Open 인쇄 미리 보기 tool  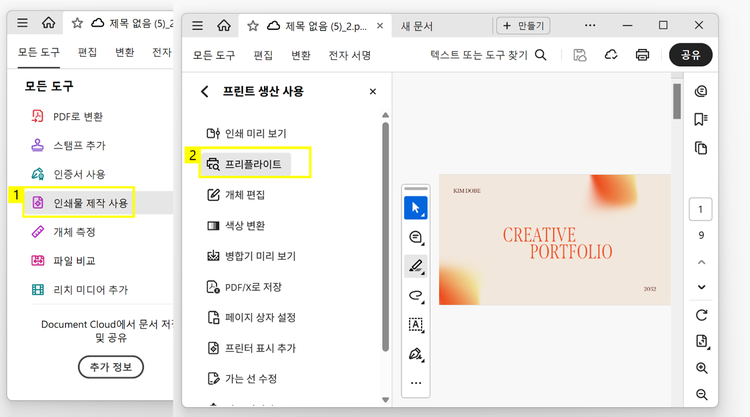[246, 133]
